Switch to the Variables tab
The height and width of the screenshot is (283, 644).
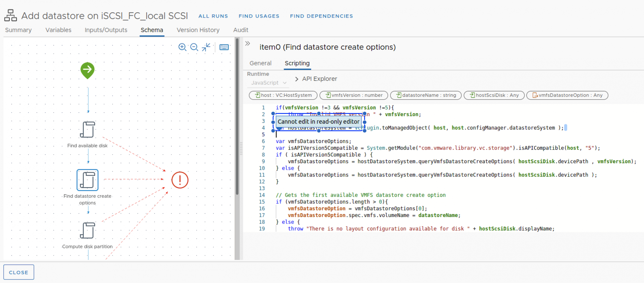58,30
